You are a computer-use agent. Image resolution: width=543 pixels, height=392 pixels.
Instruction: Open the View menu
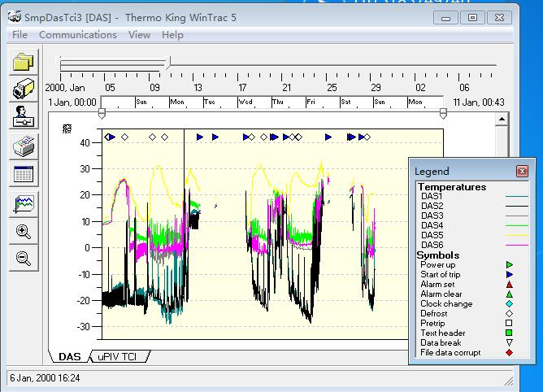139,35
